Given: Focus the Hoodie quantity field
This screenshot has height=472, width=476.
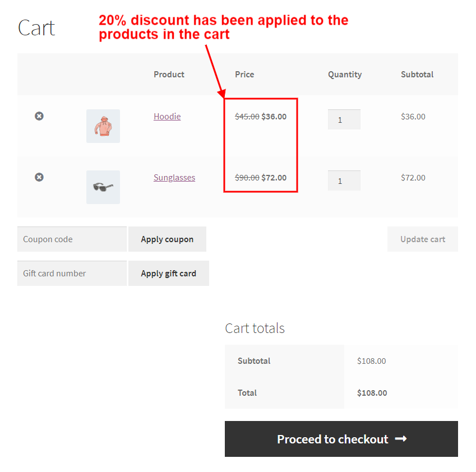Looking at the screenshot, I should click(x=344, y=119).
